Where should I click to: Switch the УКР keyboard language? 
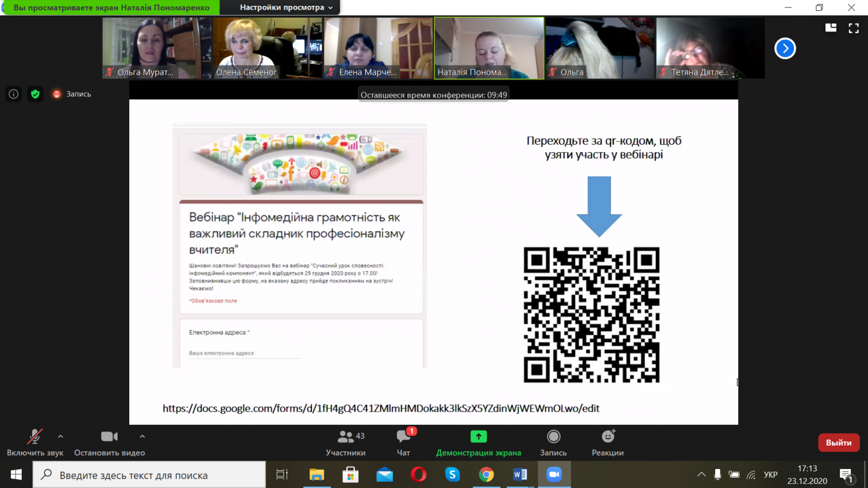(x=771, y=475)
